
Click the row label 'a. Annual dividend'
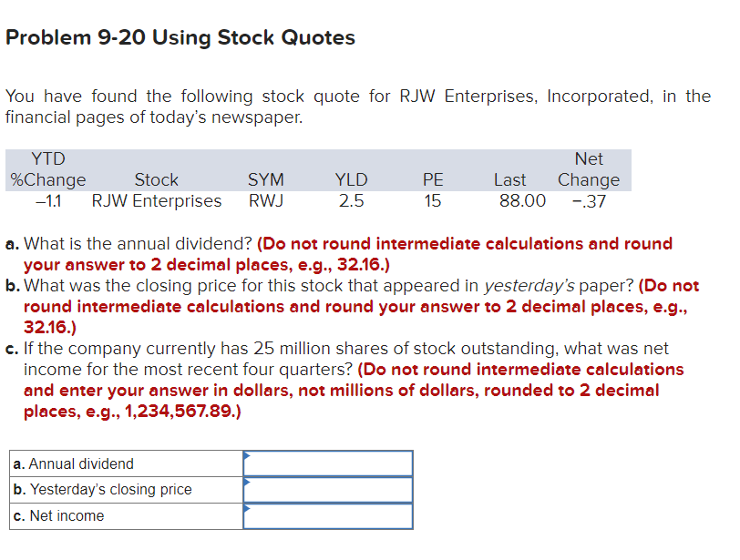[73, 463]
